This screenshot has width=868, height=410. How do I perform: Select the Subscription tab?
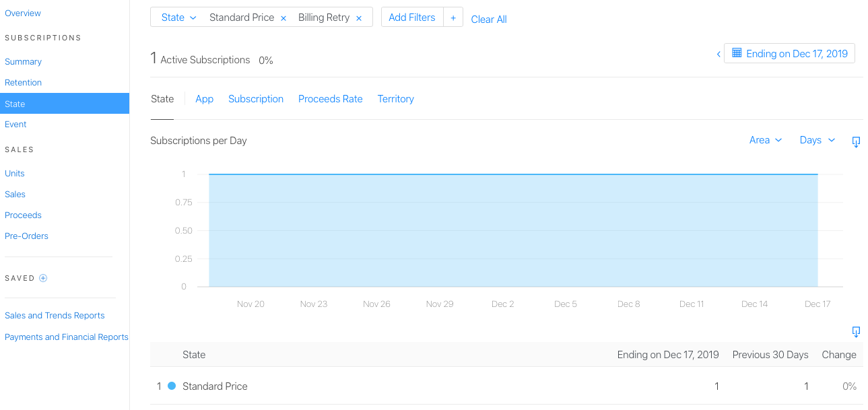point(256,99)
